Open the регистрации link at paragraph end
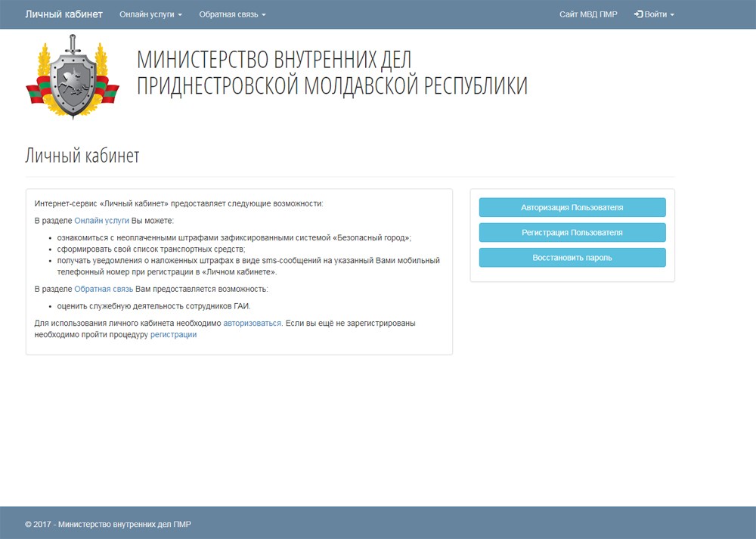The height and width of the screenshot is (539, 756). [173, 334]
